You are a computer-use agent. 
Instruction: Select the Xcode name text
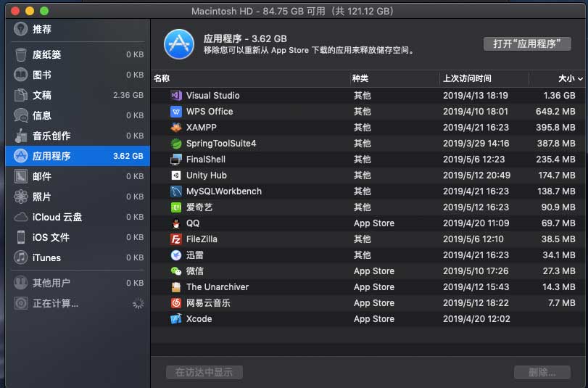(199, 319)
